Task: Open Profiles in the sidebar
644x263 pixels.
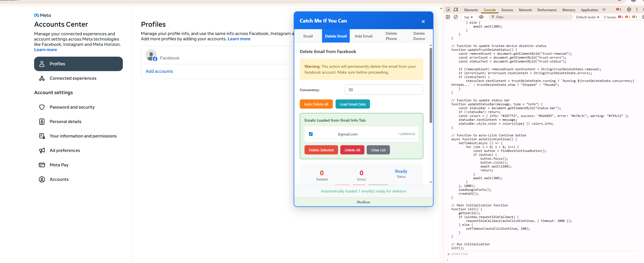Action: click(x=78, y=64)
